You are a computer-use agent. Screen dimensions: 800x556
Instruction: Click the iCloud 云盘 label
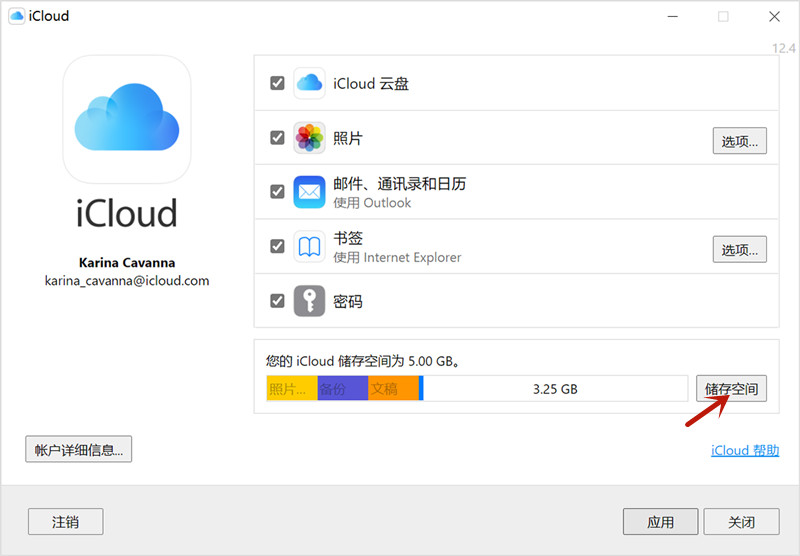[x=371, y=83]
